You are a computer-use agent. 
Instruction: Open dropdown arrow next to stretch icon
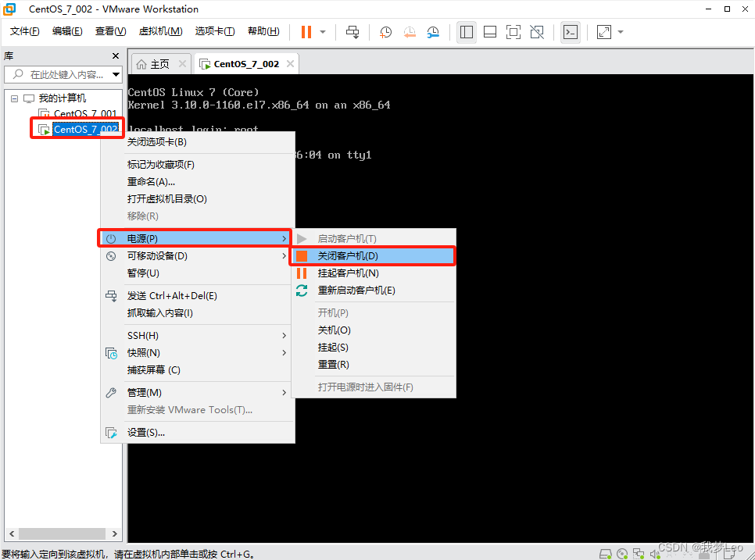pyautogui.click(x=621, y=32)
